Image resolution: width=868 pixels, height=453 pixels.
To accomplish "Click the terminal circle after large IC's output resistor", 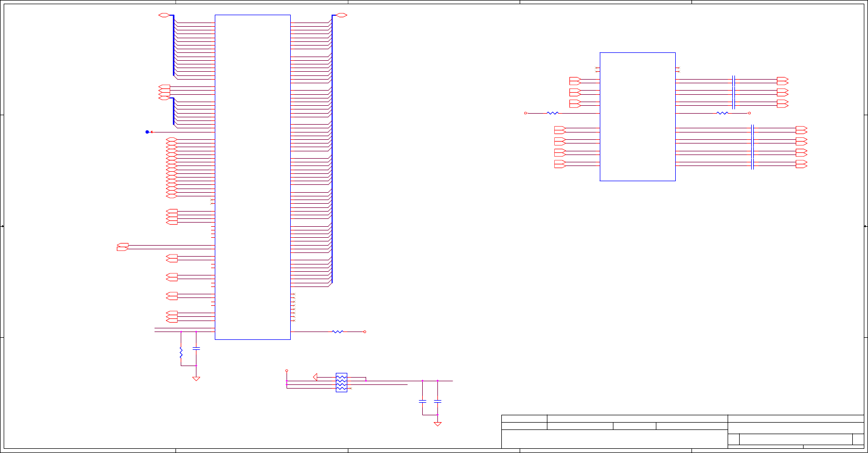I will point(365,332).
